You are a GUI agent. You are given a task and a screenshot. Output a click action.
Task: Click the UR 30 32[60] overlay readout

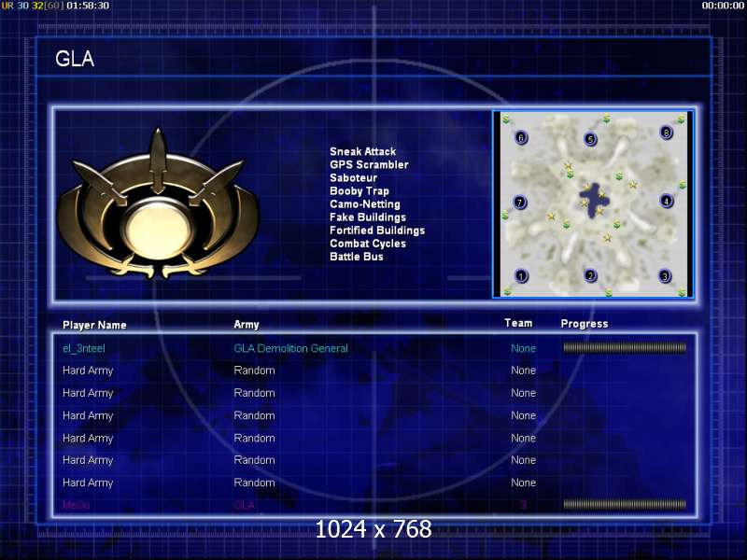pyautogui.click(x=33, y=6)
